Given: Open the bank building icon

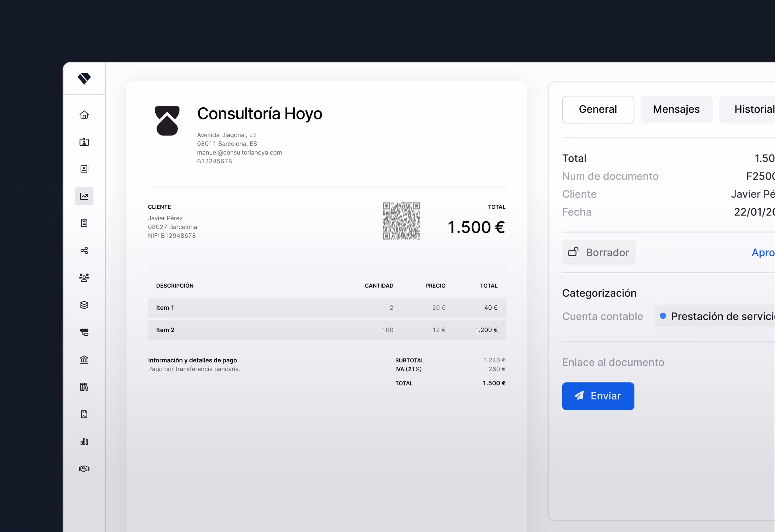Looking at the screenshot, I should (x=84, y=360).
